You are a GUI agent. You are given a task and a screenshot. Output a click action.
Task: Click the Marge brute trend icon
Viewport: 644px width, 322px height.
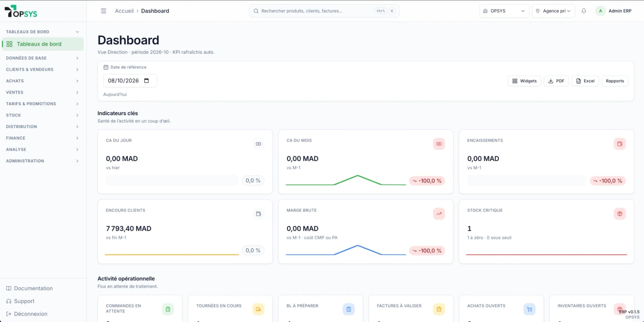coord(439,214)
